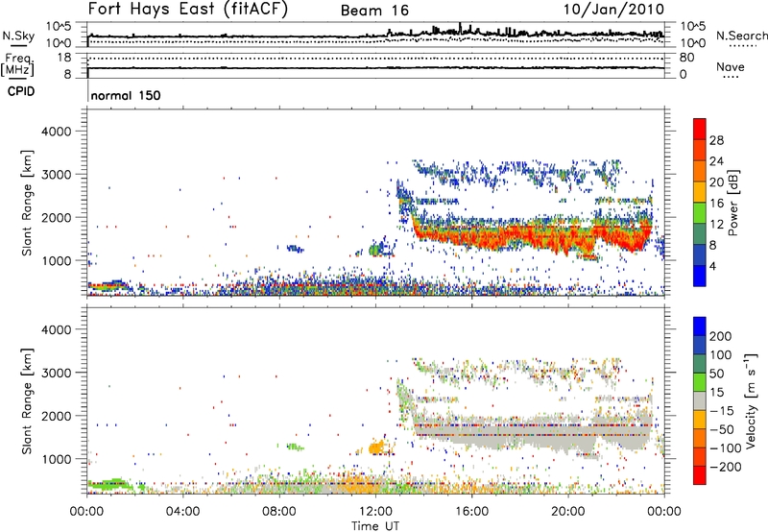Click the "N.Sky" legend label

coord(18,36)
